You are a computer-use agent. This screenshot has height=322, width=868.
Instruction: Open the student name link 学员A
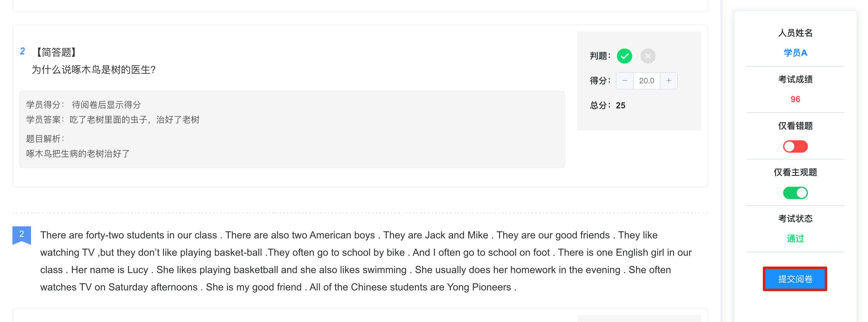pyautogui.click(x=795, y=53)
